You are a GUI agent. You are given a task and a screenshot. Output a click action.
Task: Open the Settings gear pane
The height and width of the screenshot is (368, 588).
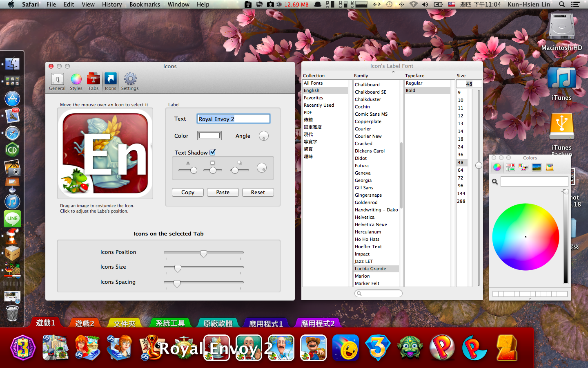(x=130, y=81)
